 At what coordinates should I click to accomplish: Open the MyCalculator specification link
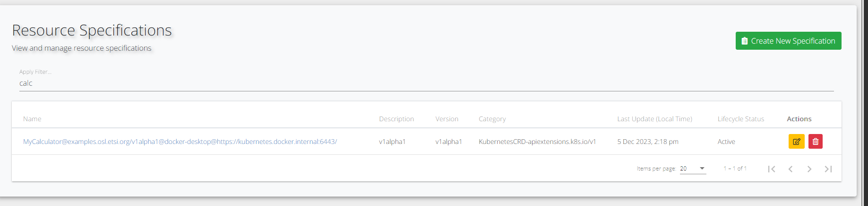click(180, 142)
